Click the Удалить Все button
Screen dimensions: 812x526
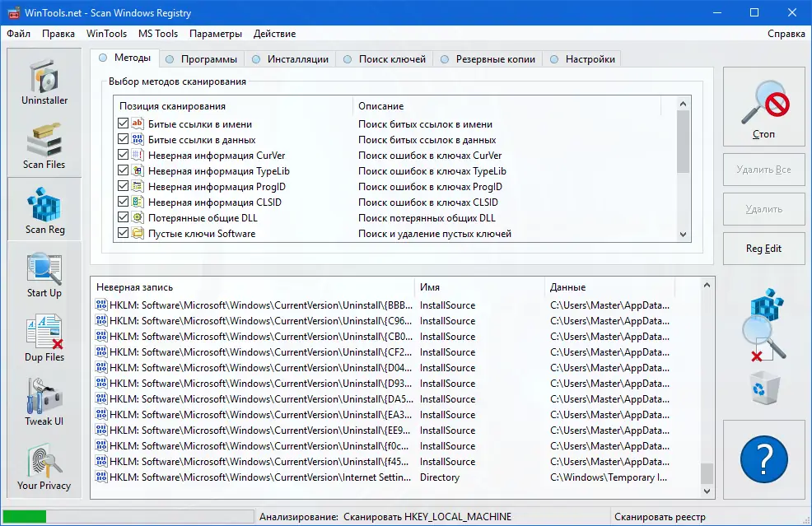click(x=764, y=170)
